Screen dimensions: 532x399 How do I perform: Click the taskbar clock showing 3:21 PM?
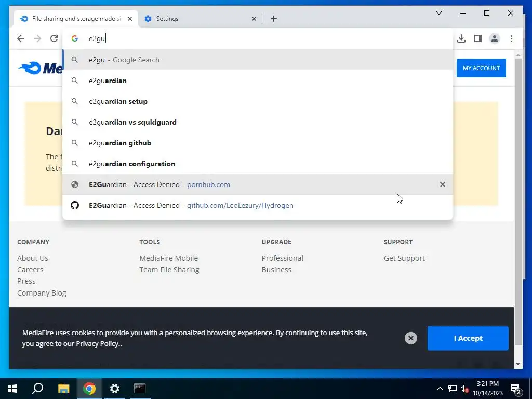(x=487, y=389)
